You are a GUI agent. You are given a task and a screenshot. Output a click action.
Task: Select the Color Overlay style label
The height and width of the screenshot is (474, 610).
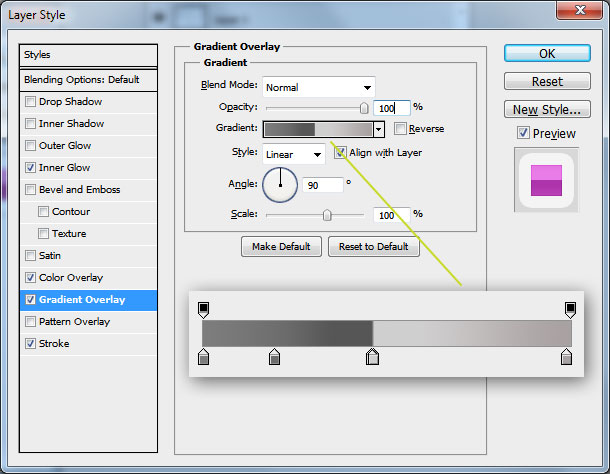click(71, 277)
